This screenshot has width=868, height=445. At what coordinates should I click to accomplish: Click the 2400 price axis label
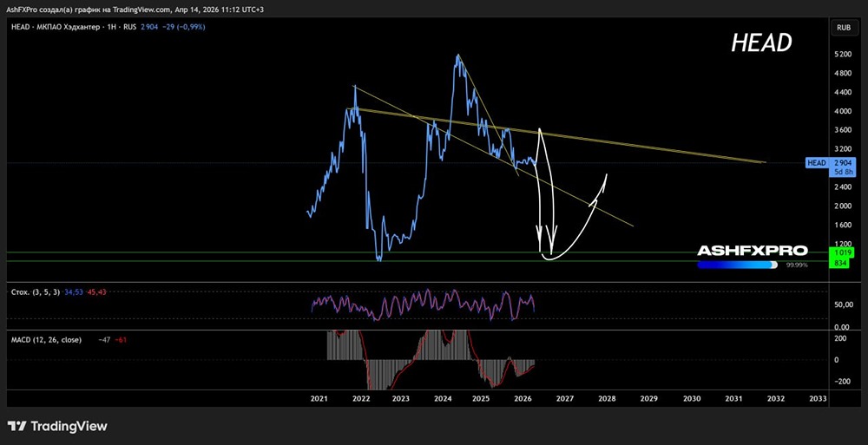pyautogui.click(x=845, y=187)
